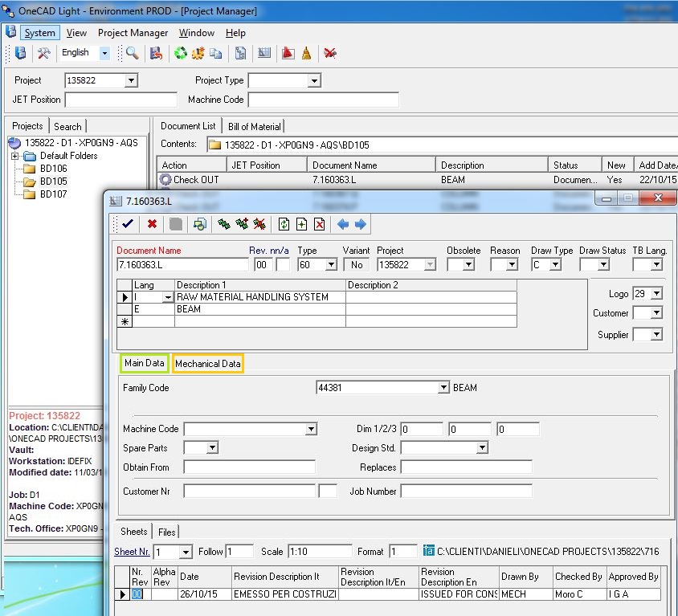678x616 pixels.
Task: Select the BD105 folder in tree
Action: [53, 182]
